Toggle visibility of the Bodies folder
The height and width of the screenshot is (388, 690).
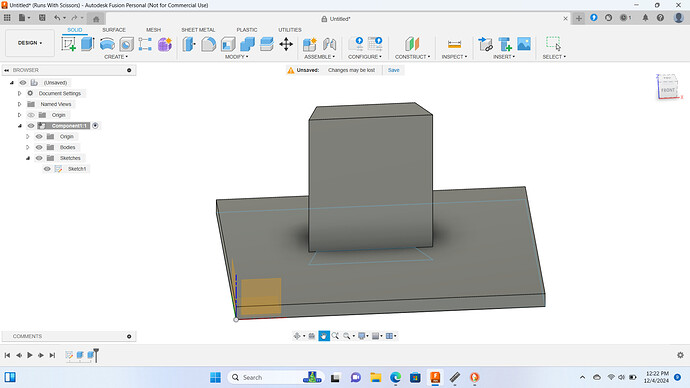coord(39,147)
